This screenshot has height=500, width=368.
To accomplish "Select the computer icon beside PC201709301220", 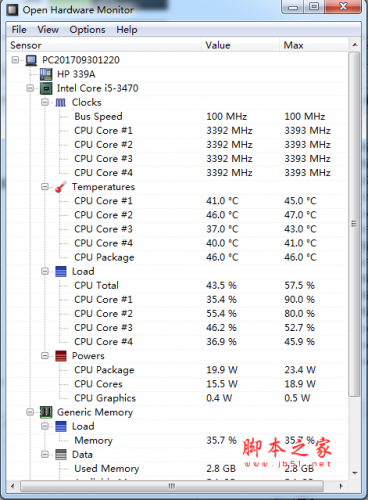I will (x=31, y=60).
